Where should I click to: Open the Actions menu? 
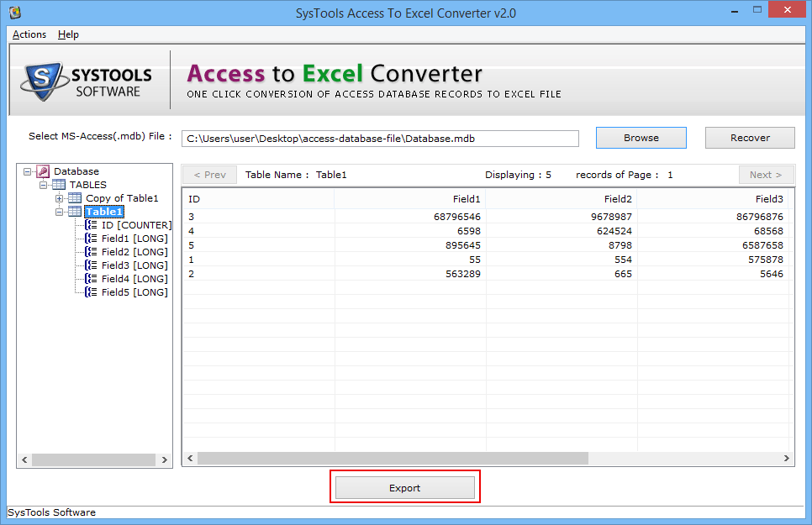28,34
